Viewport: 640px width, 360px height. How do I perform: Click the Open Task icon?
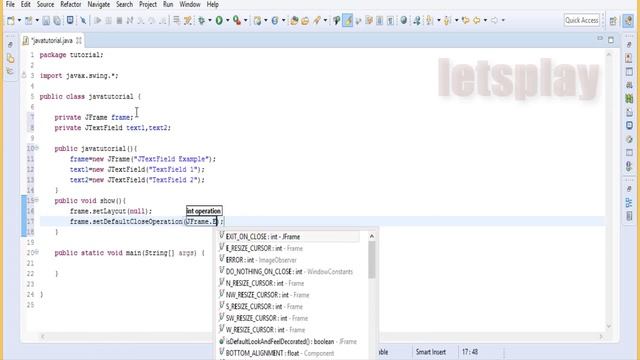(x=305, y=20)
